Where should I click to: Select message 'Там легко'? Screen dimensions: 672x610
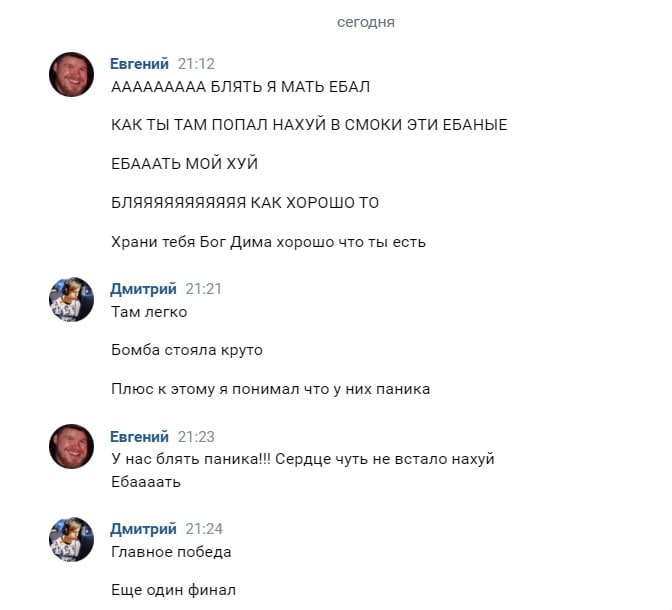tap(149, 312)
